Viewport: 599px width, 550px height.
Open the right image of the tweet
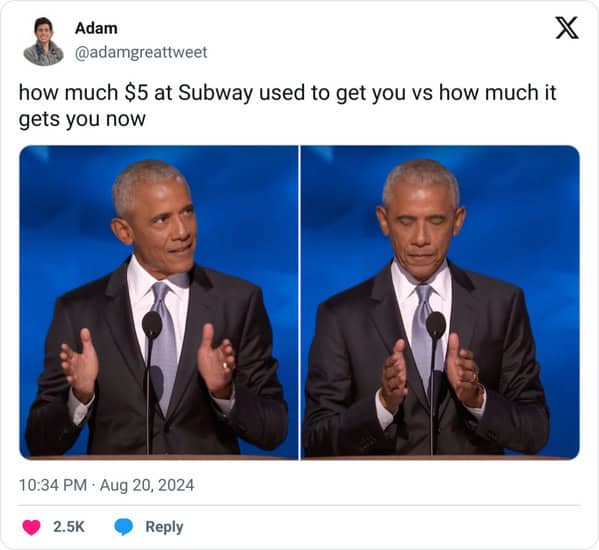coord(440,302)
